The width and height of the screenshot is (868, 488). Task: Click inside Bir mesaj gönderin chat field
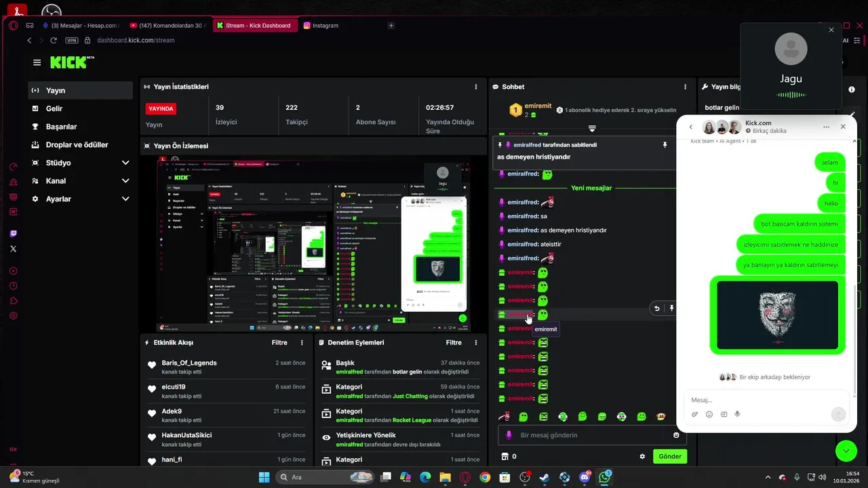(x=593, y=435)
